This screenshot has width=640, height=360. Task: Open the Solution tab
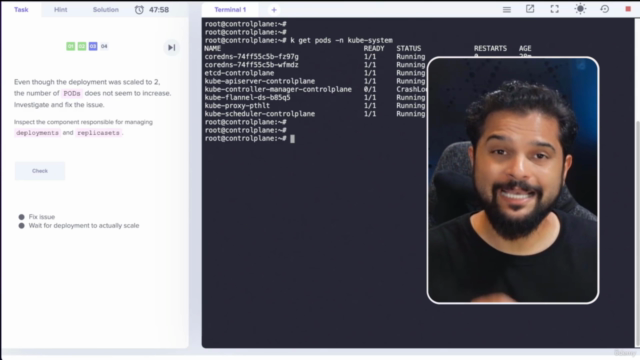(x=105, y=9)
